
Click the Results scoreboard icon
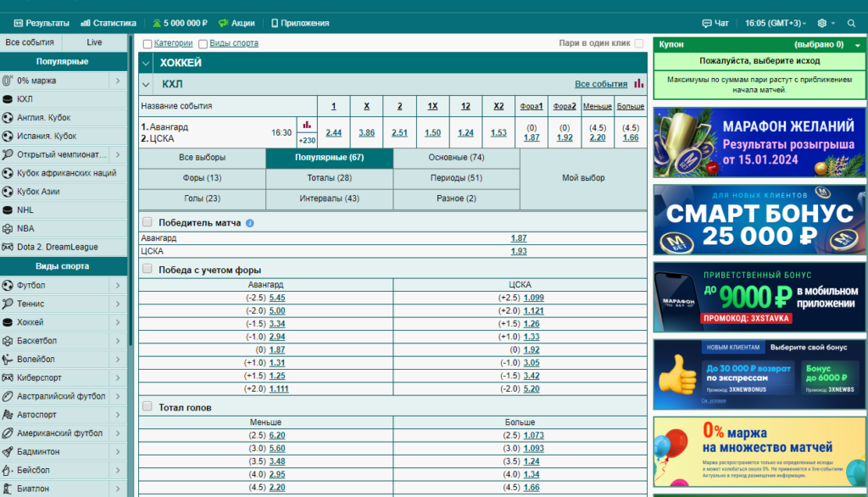pyautogui.click(x=19, y=23)
